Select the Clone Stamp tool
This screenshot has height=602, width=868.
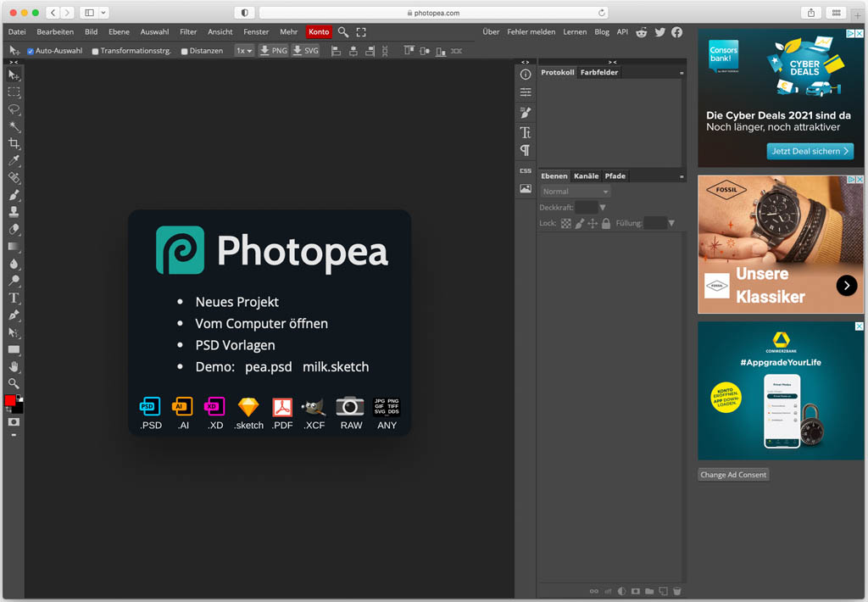14,212
